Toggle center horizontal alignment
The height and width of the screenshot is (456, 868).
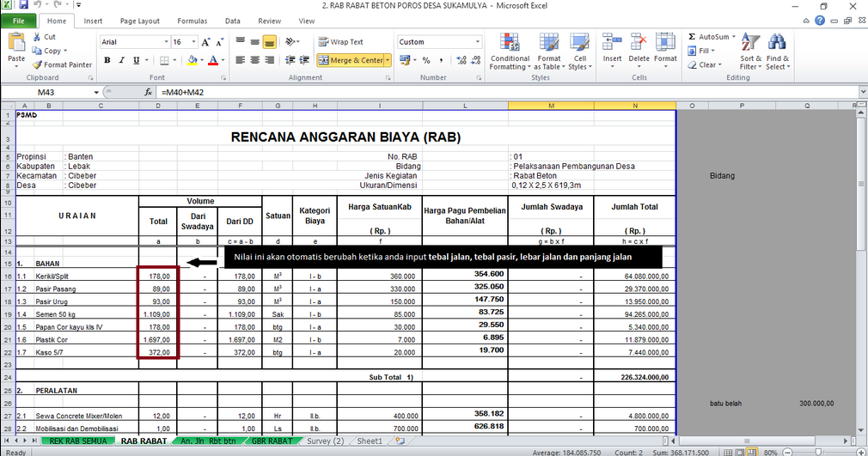point(254,60)
